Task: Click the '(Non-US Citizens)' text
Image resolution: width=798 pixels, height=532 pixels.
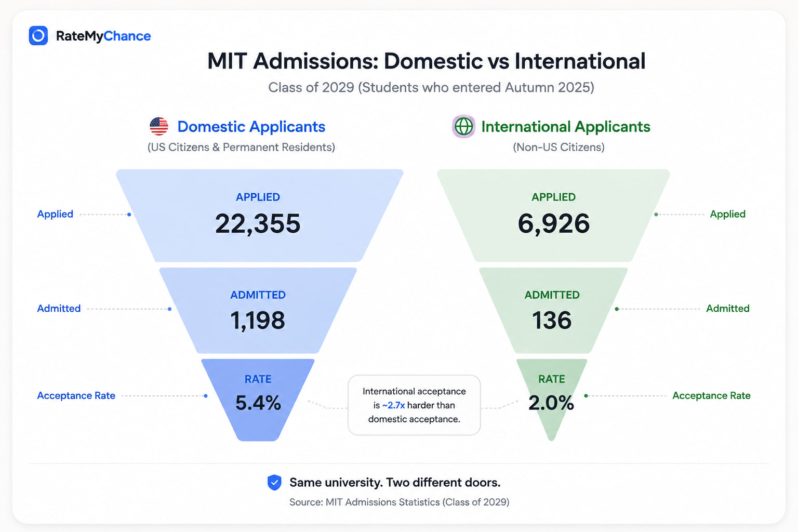Action: point(558,147)
